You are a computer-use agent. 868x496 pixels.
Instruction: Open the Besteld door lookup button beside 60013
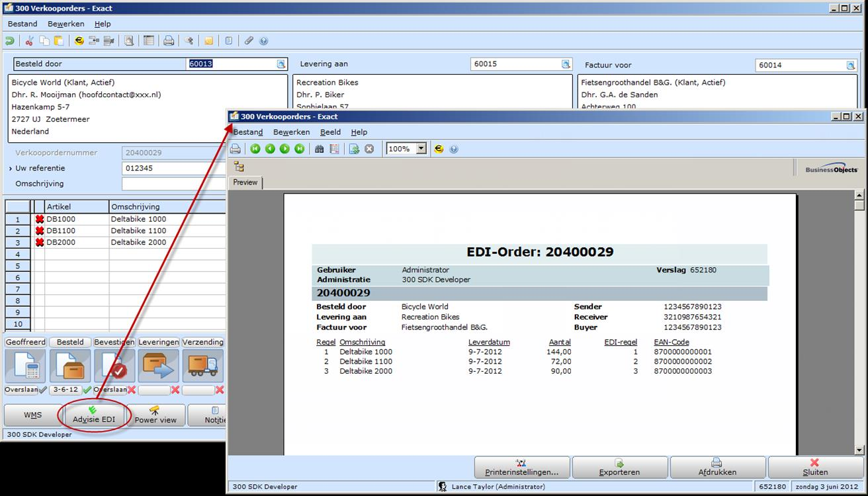(x=281, y=64)
